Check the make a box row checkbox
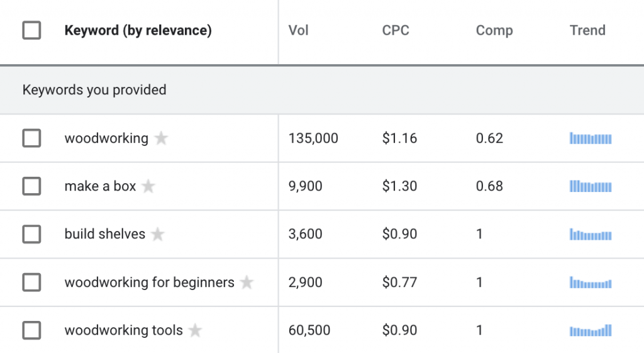 tap(31, 186)
